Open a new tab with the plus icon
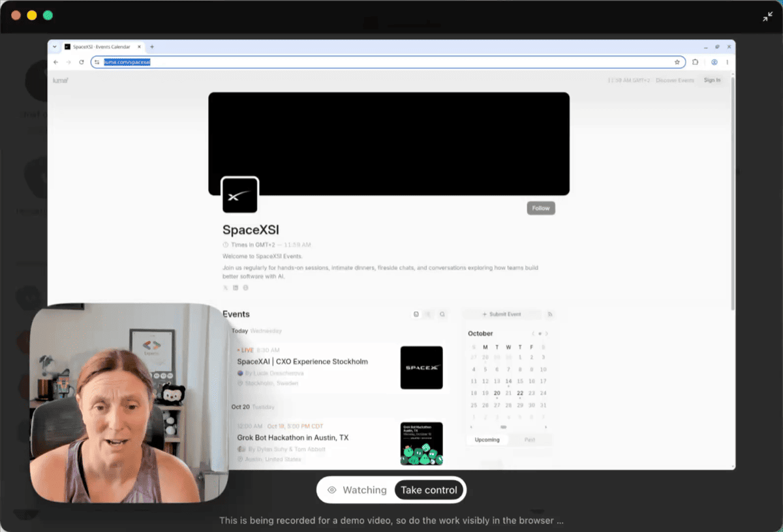Image resolution: width=783 pixels, height=532 pixels. pos(152,47)
